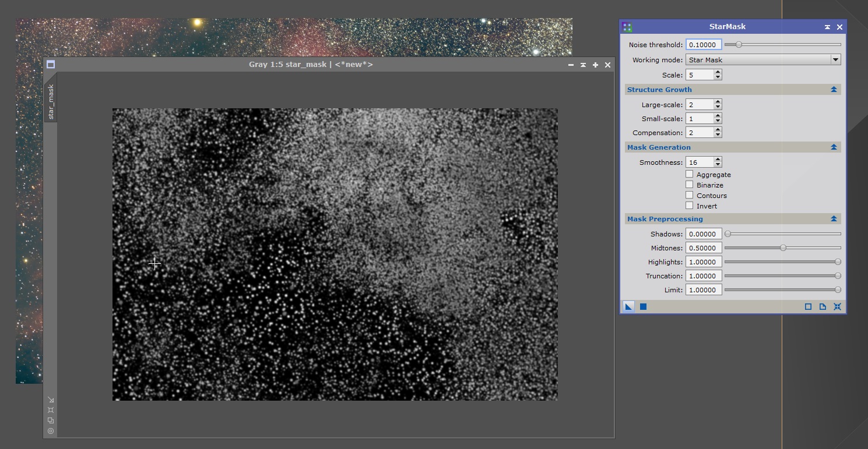
Task: Close the StarMask process window
Action: pyautogui.click(x=839, y=27)
